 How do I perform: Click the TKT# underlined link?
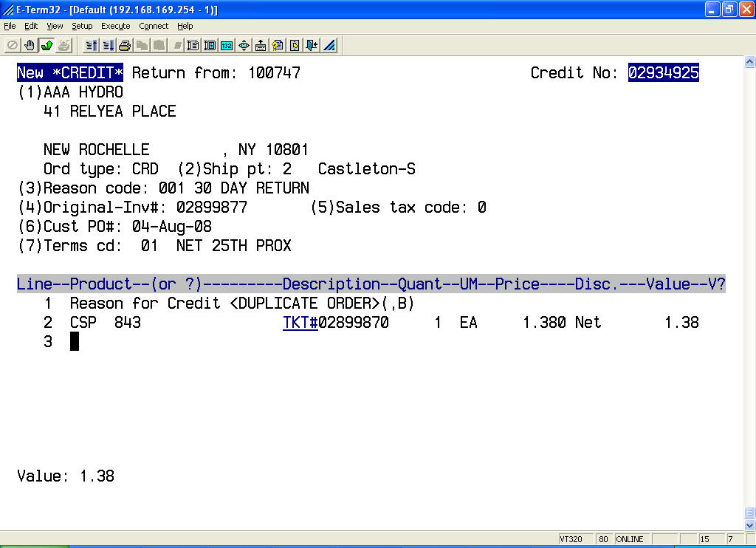[300, 322]
